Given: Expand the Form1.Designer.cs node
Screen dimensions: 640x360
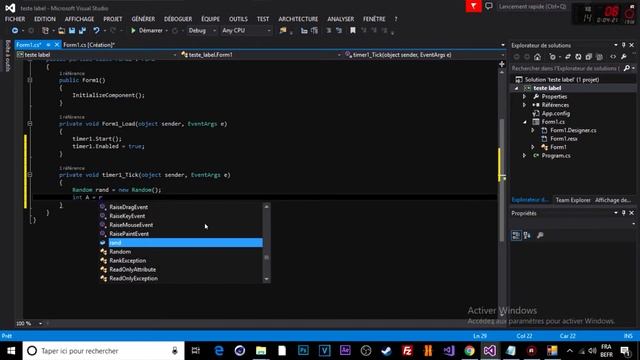Looking at the screenshot, I should [533, 130].
